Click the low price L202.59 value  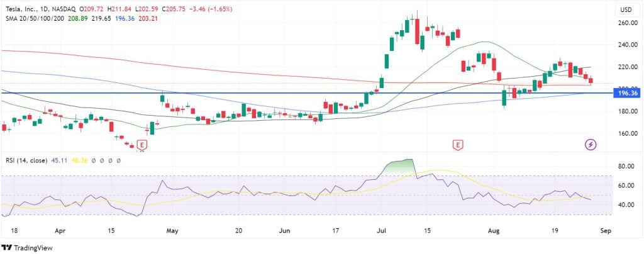coord(146,9)
